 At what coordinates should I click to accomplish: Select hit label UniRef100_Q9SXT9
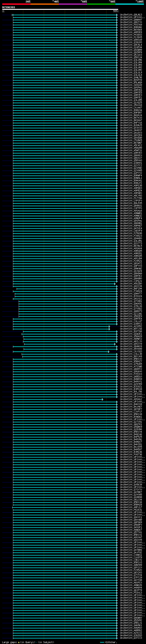coord(131,344)
